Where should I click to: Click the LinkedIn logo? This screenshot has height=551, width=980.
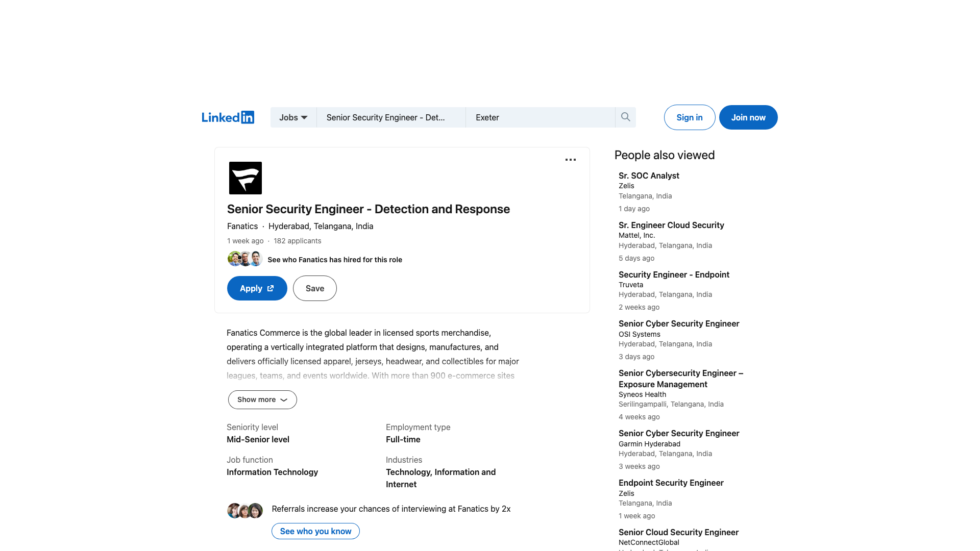click(228, 117)
